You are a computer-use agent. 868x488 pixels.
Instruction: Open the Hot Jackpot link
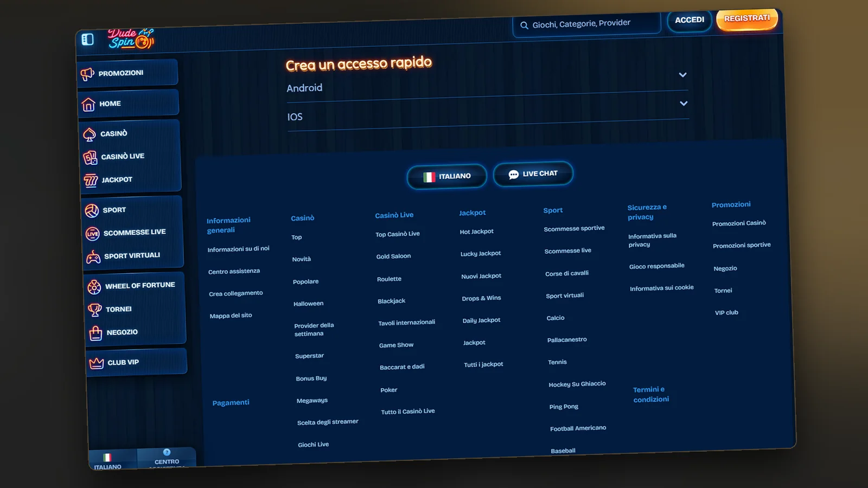tap(476, 232)
